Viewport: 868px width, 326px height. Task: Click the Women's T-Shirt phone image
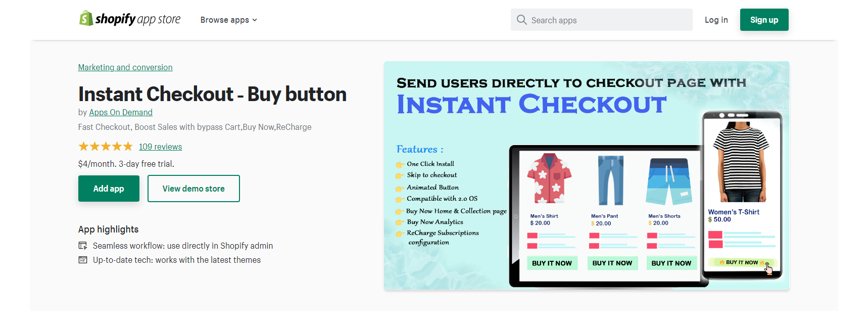(x=741, y=161)
